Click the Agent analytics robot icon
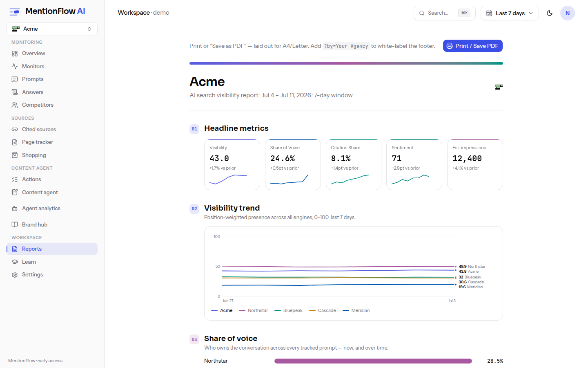The image size is (588, 368). [15, 209]
